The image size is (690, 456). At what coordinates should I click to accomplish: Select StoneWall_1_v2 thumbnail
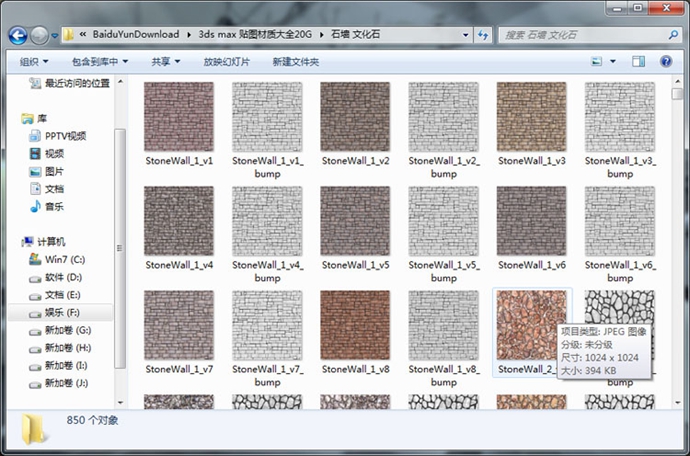click(355, 117)
